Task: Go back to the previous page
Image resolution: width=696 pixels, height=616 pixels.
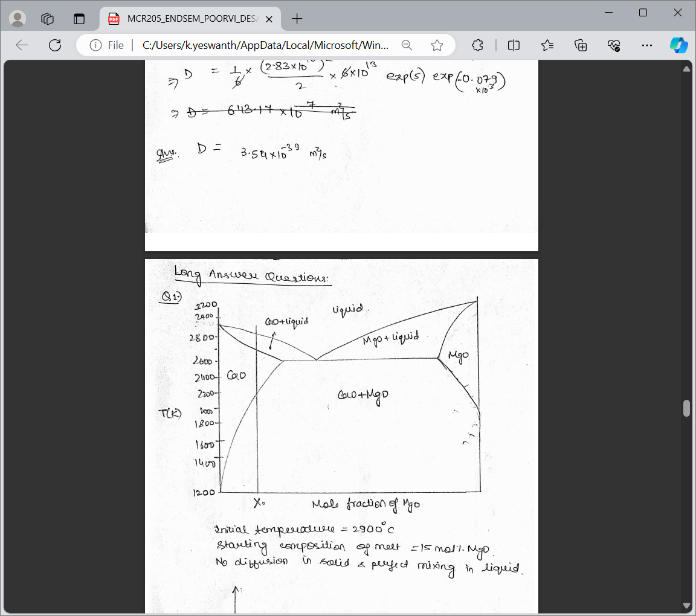Action: coord(22,45)
